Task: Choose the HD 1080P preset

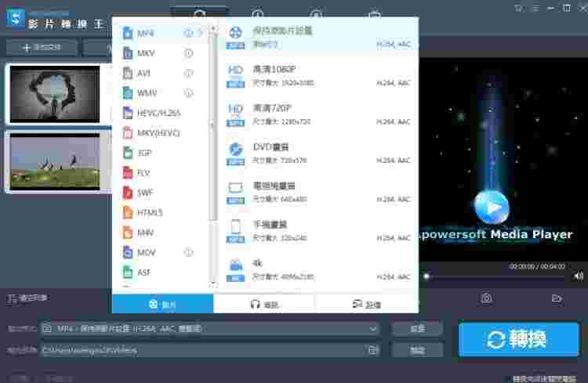Action: [x=319, y=75]
